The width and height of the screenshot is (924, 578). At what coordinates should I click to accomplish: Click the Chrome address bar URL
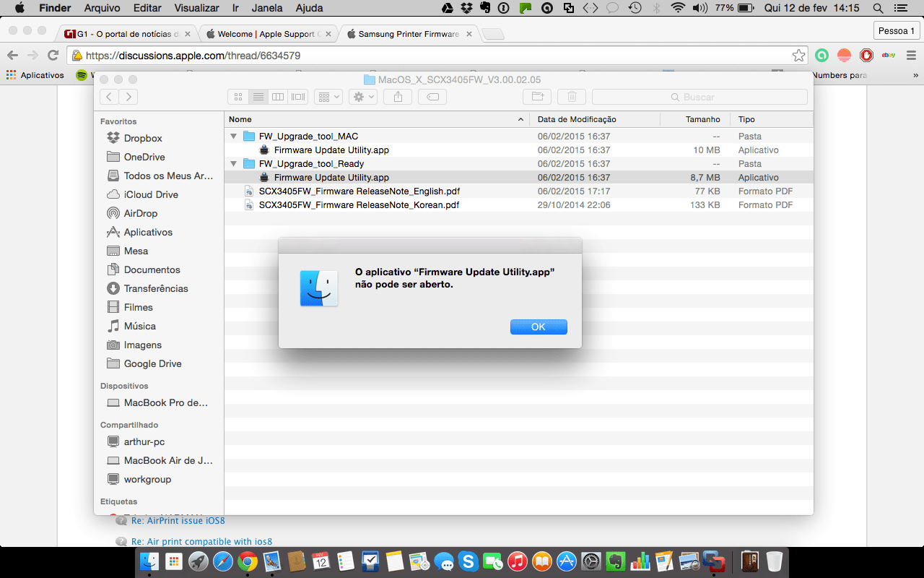(x=193, y=56)
